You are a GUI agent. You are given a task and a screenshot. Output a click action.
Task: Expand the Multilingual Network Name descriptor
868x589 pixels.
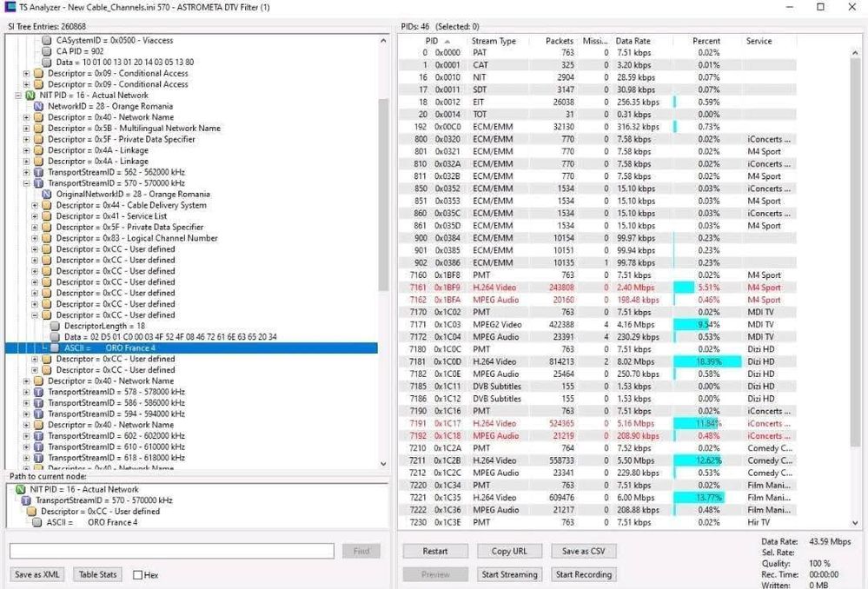(26, 129)
